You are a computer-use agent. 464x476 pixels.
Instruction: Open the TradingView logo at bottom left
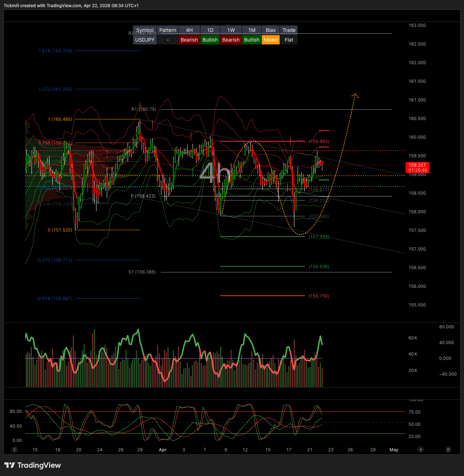33,465
